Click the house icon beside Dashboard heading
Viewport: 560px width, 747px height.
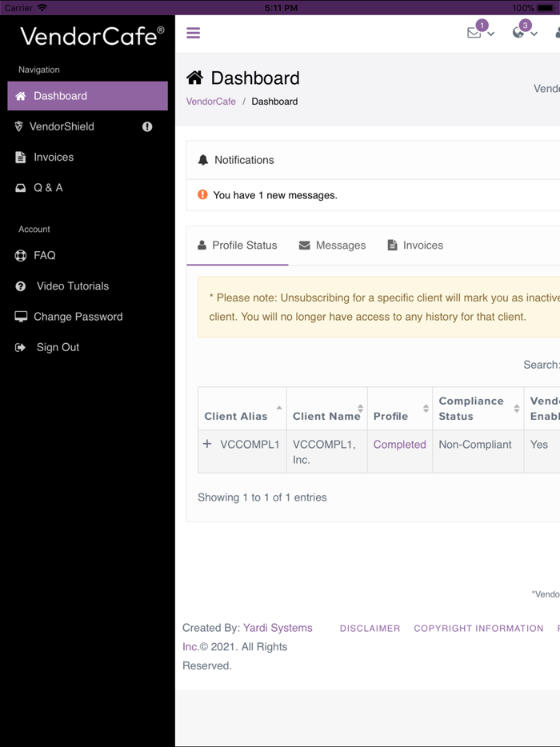click(x=194, y=78)
